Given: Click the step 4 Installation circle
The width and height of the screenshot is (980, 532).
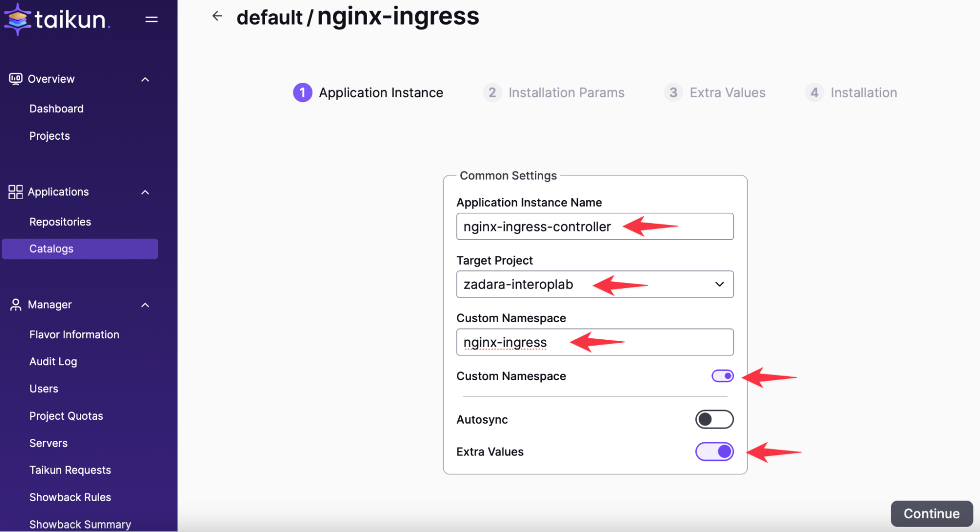Looking at the screenshot, I should tap(814, 93).
